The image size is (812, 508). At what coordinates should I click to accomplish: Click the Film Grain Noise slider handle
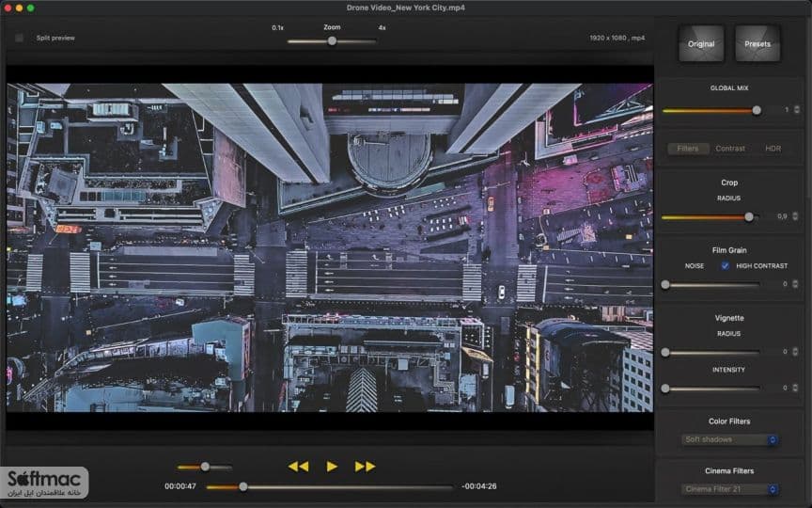665,285
